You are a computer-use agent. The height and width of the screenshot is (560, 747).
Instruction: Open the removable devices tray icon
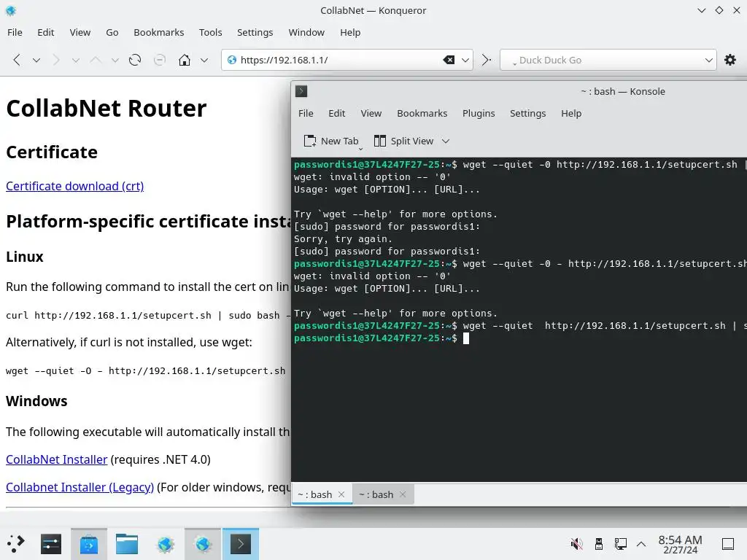(x=599, y=544)
